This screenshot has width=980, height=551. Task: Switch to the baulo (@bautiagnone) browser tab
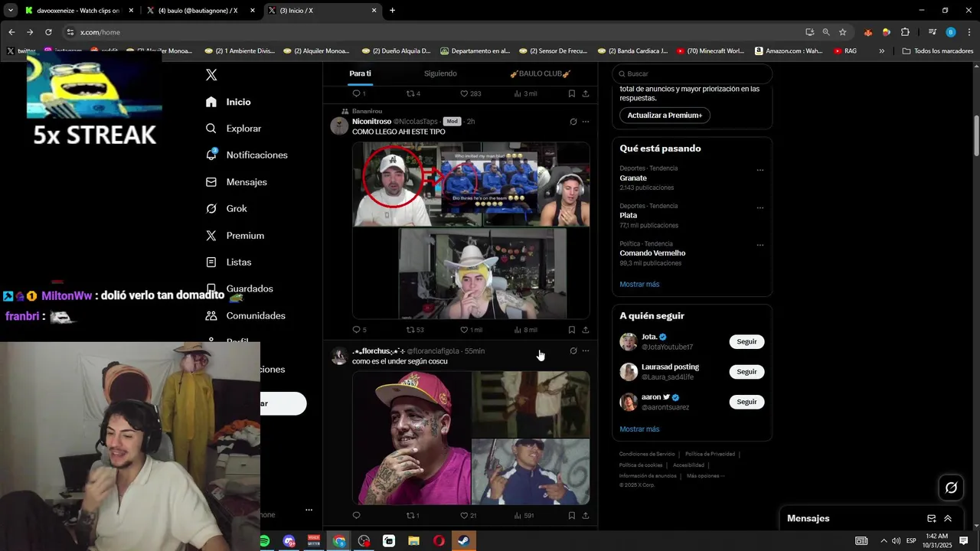click(199, 11)
